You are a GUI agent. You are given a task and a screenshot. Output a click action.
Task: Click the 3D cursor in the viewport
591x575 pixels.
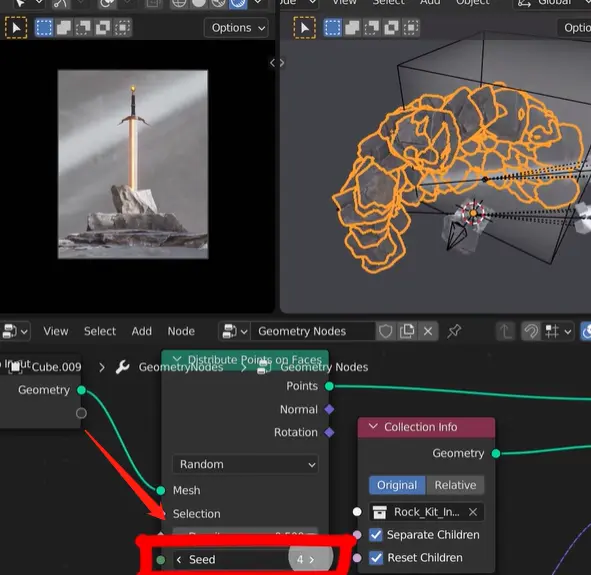click(473, 213)
